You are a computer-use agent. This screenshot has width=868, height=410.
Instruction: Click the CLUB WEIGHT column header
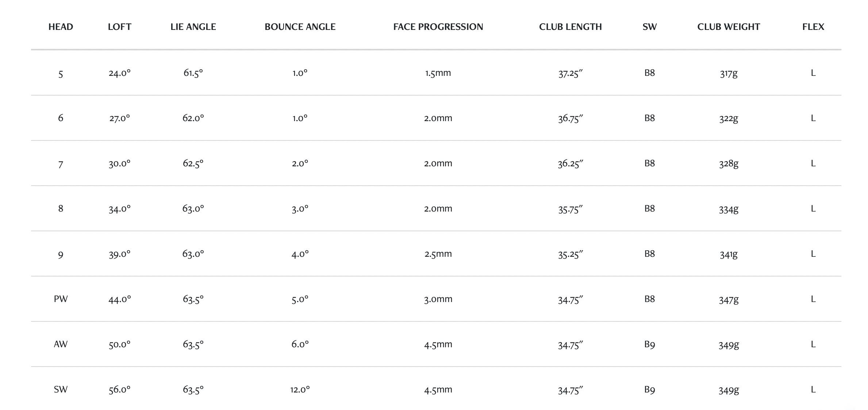tap(729, 27)
